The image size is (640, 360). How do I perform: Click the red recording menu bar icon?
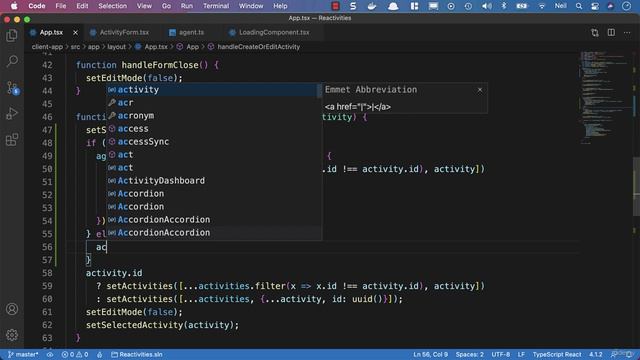335,6
